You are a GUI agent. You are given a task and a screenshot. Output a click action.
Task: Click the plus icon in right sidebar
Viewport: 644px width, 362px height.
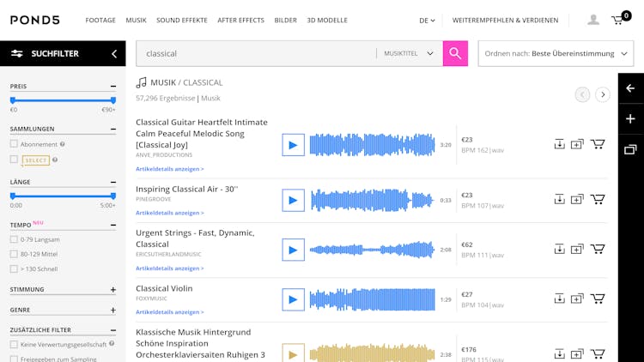tap(630, 118)
